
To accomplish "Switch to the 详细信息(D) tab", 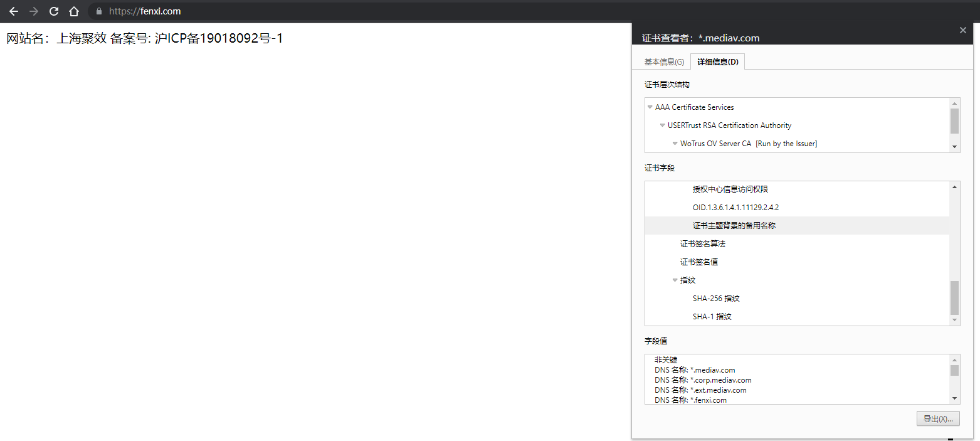I will tap(717, 61).
